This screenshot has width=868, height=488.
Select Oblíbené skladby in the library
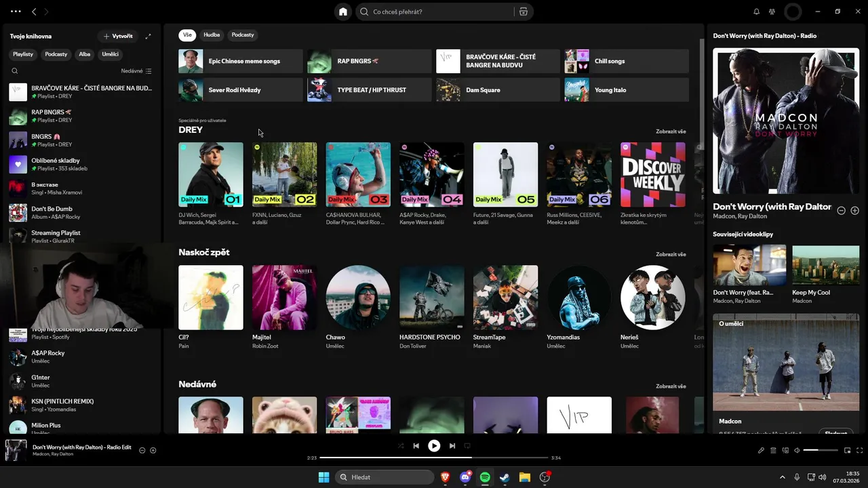click(81, 164)
